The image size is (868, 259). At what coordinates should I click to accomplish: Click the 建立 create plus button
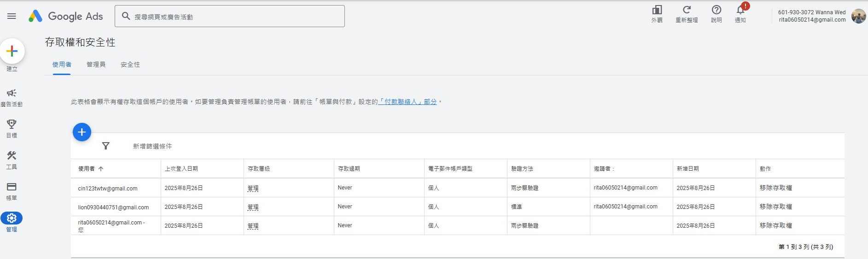(x=12, y=51)
